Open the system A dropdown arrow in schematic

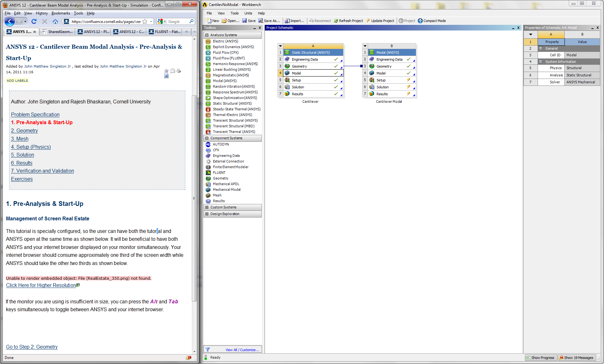(x=280, y=46)
